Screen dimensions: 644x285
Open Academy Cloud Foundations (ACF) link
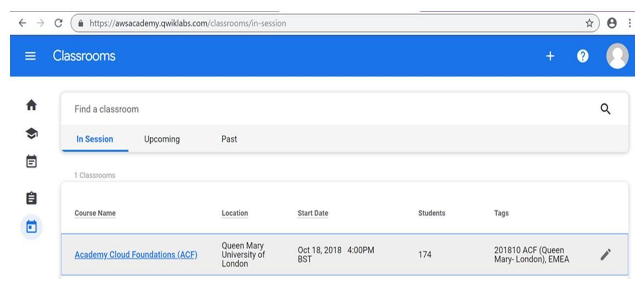click(x=136, y=255)
